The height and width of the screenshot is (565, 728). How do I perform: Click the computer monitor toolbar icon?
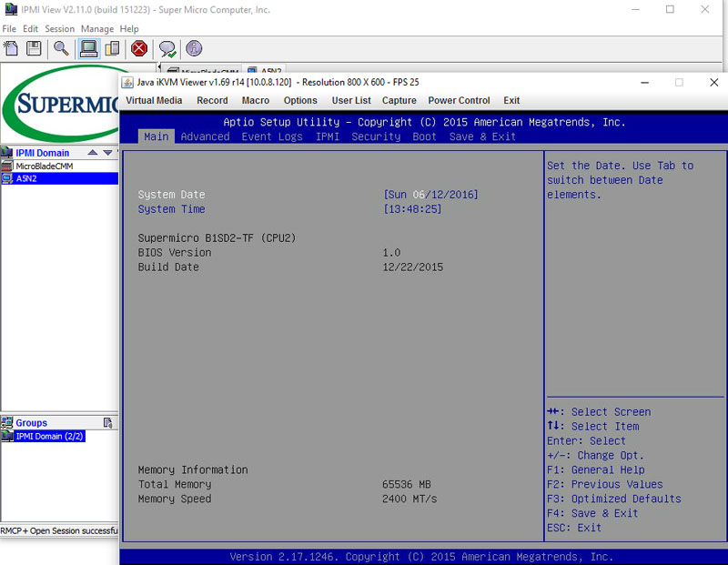[88, 48]
